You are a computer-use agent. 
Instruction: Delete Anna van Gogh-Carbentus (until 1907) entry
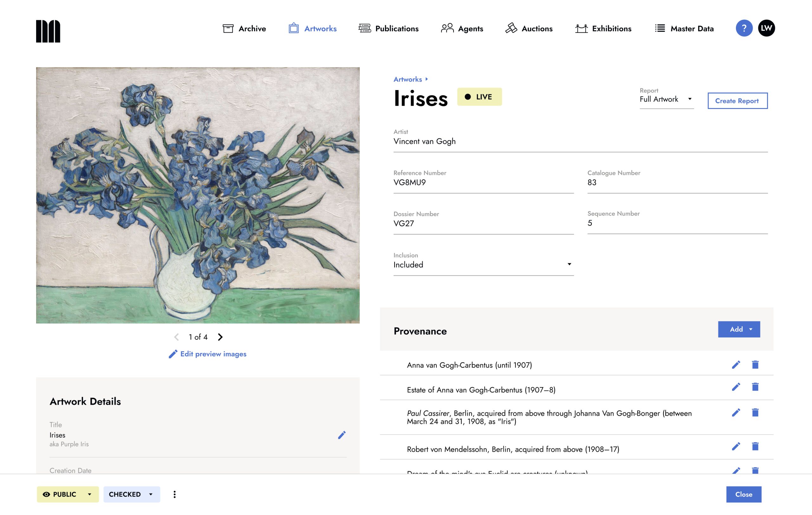click(x=755, y=364)
